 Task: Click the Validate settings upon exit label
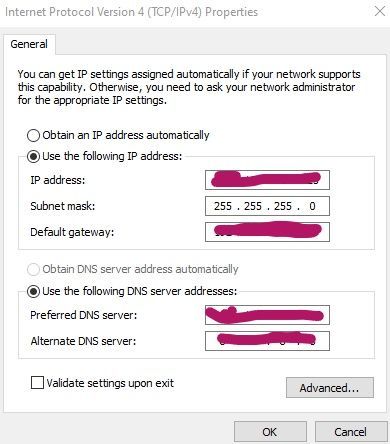[110, 383]
